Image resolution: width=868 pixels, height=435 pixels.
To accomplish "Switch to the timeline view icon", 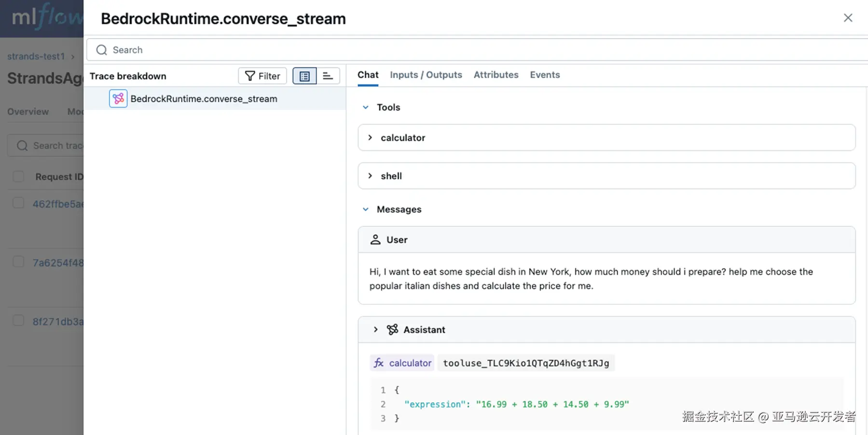I will [x=328, y=76].
